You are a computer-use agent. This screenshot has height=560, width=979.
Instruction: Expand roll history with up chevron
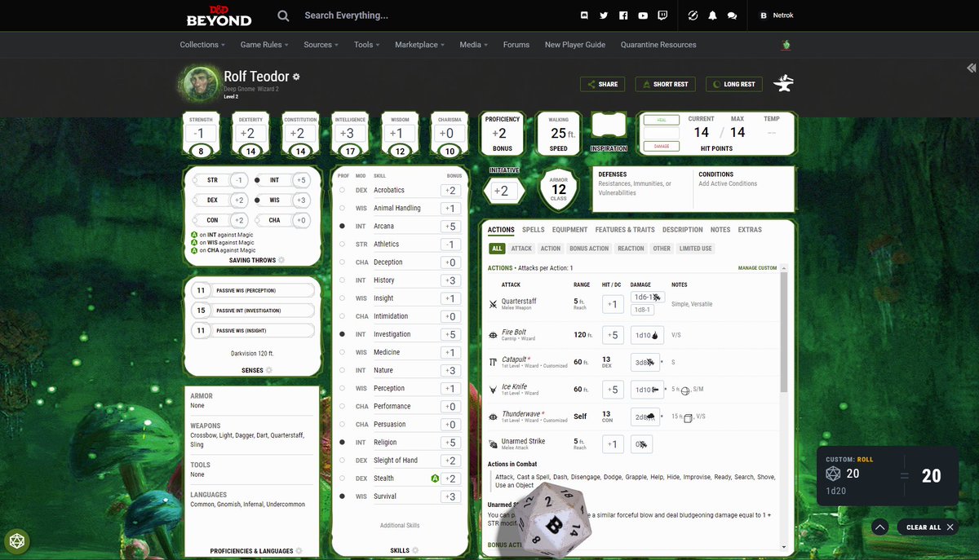point(879,527)
